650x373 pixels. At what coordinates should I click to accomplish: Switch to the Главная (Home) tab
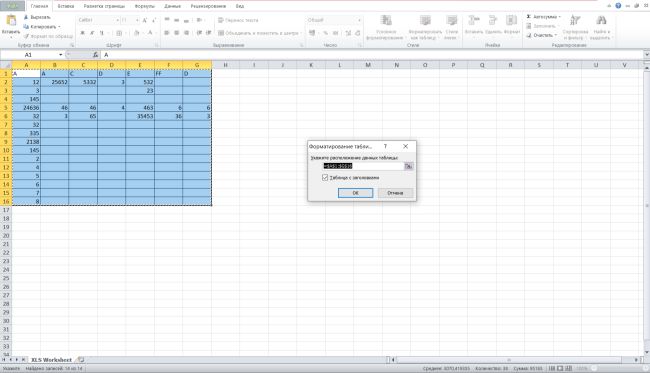click(39, 6)
